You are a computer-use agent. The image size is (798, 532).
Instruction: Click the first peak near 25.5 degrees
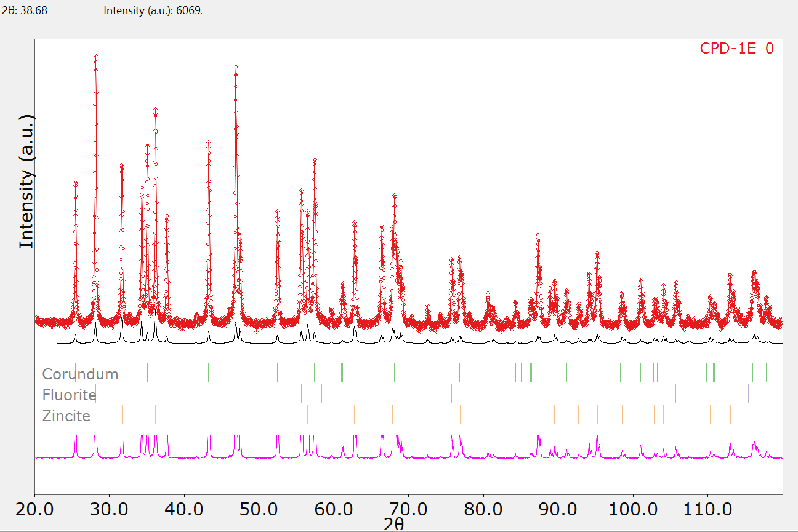75,182
